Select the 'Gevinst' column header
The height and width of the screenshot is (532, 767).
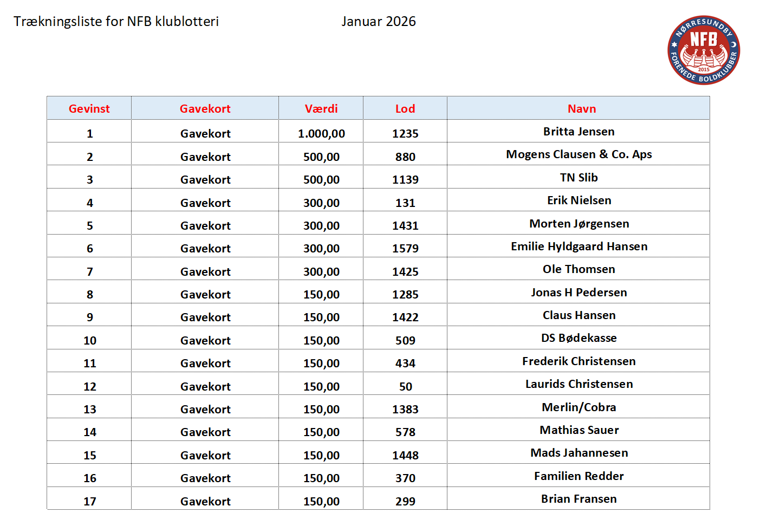tap(89, 109)
